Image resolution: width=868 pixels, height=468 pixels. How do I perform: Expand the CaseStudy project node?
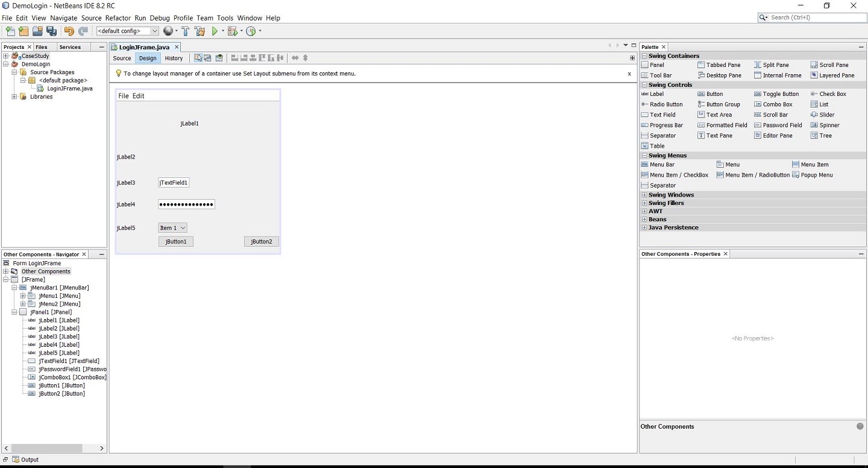pos(6,56)
